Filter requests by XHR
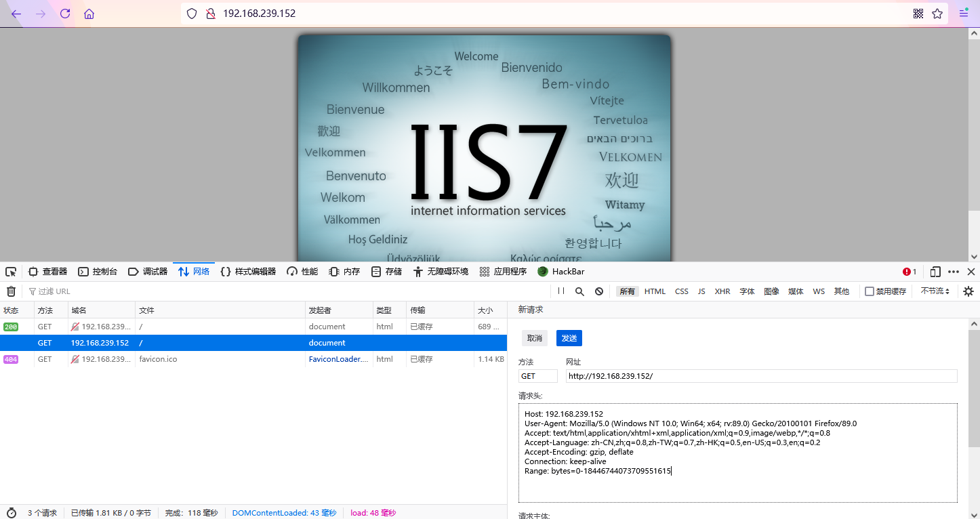Image resolution: width=980 pixels, height=519 pixels. pos(722,291)
